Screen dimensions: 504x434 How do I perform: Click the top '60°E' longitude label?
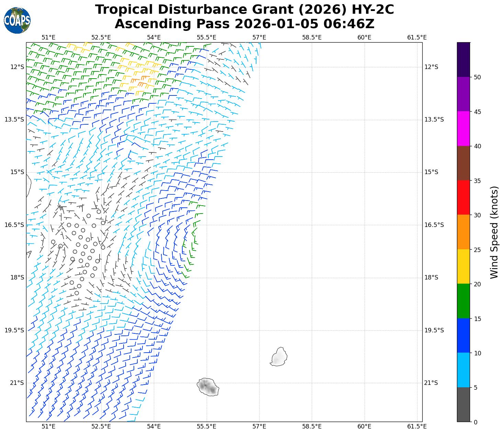(364, 37)
